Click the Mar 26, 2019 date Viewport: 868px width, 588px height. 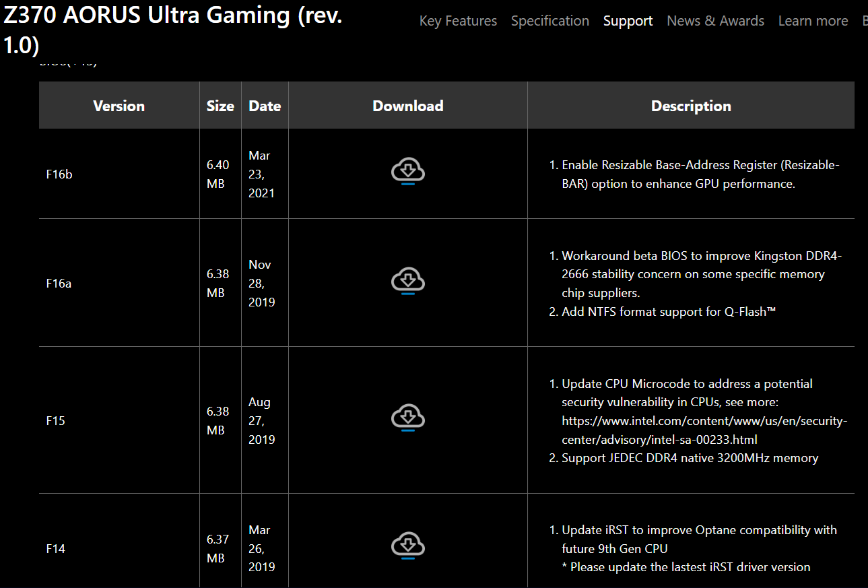(262, 549)
